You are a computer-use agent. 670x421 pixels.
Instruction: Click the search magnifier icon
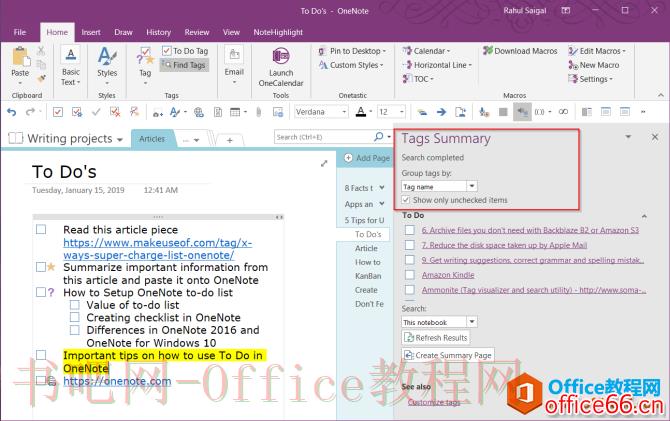[378, 136]
